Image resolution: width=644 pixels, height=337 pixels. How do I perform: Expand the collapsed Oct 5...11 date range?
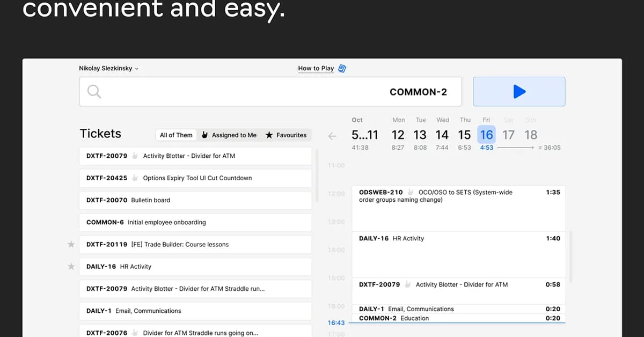coord(365,135)
